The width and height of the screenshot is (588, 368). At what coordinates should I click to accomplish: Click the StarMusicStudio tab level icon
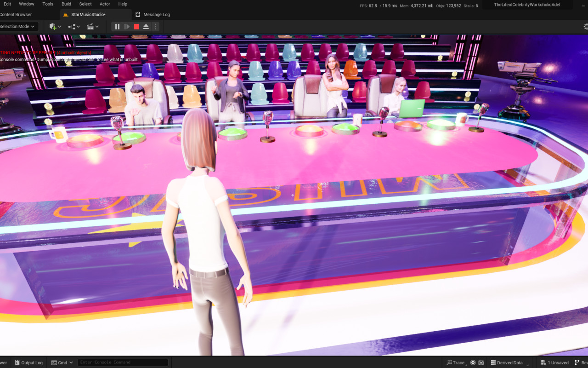click(66, 15)
